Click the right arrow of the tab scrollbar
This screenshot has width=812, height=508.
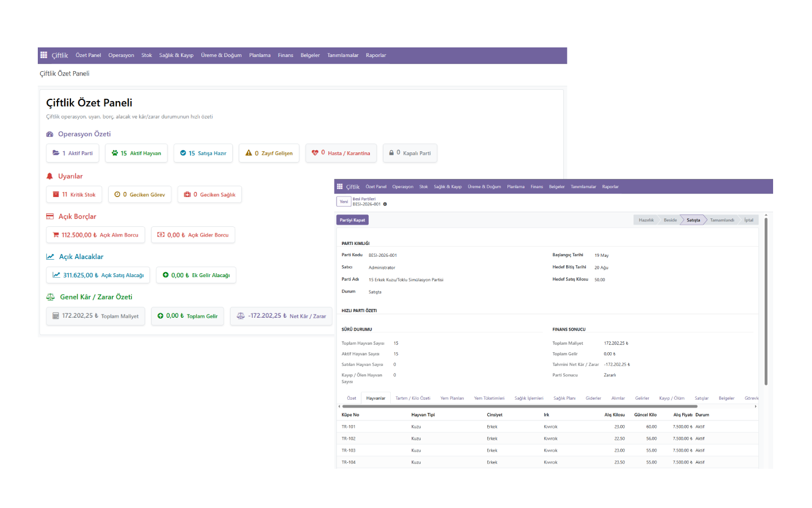[x=756, y=406]
